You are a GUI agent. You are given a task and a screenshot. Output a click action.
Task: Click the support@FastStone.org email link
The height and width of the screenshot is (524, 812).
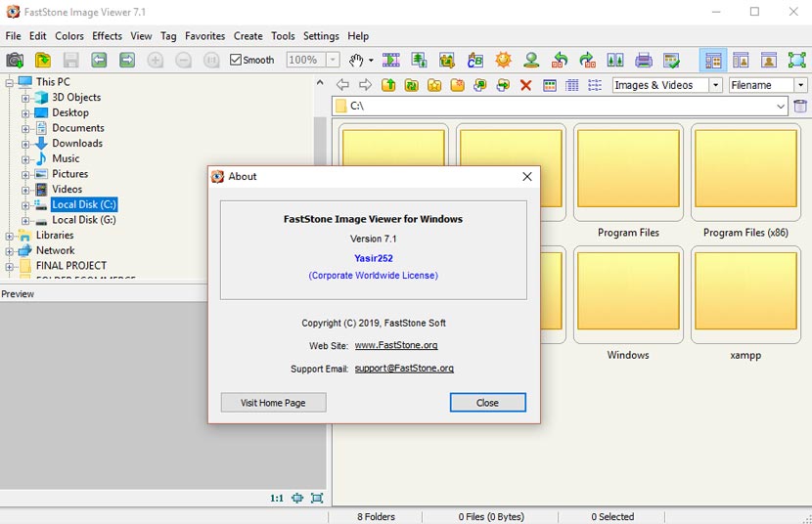(x=404, y=369)
